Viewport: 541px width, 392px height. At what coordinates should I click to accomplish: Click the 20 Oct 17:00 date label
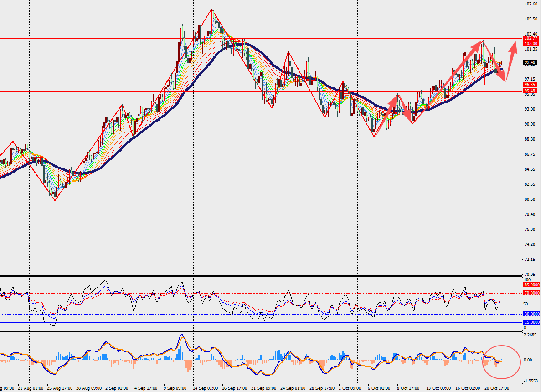click(x=497, y=388)
